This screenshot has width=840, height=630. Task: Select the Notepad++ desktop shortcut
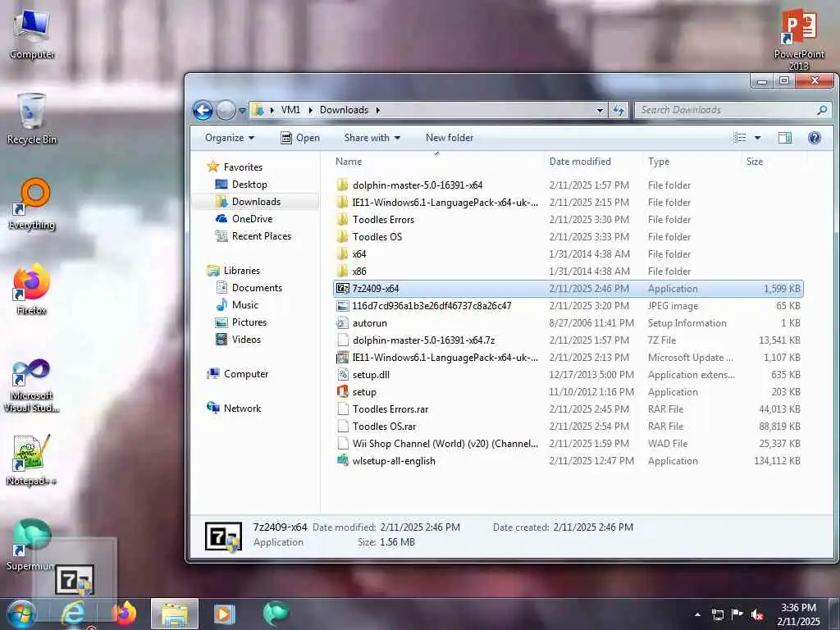[x=31, y=459]
